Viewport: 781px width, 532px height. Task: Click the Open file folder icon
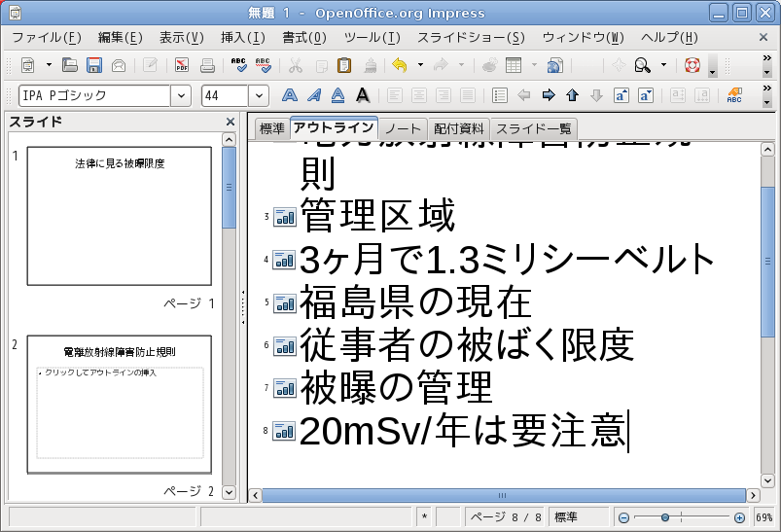coord(70,66)
